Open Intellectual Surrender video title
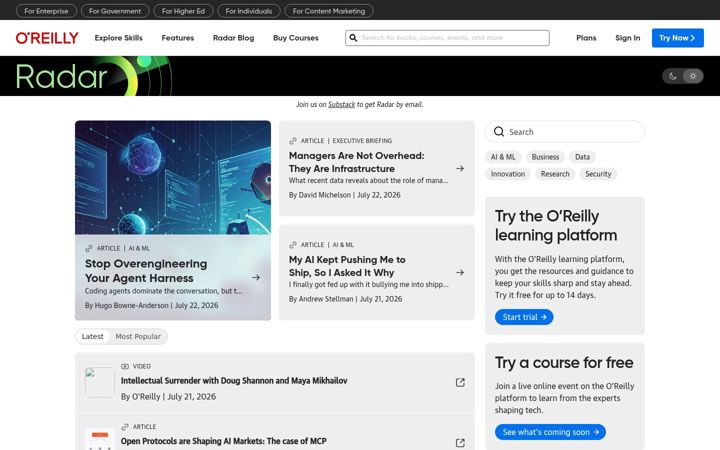This screenshot has width=720, height=450. (234, 381)
